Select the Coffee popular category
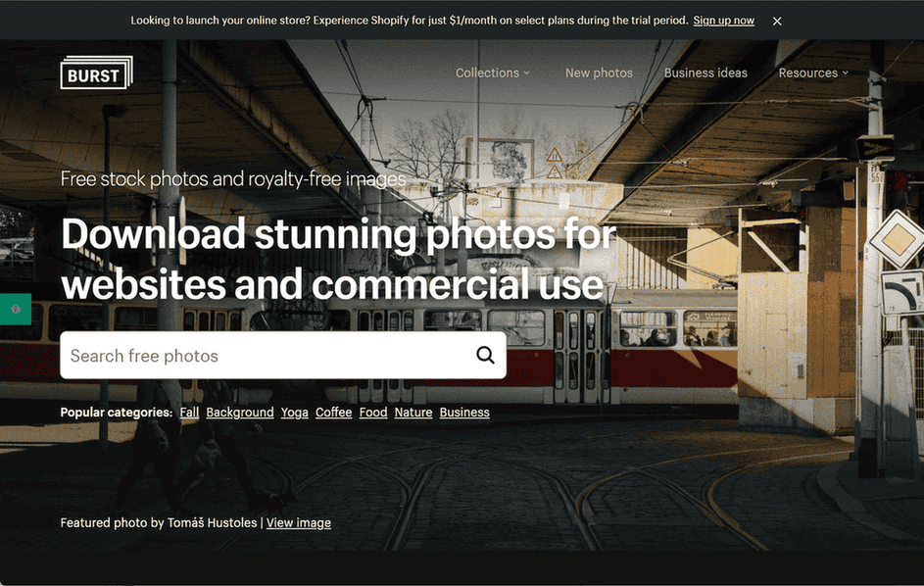The width and height of the screenshot is (924, 586). point(333,413)
